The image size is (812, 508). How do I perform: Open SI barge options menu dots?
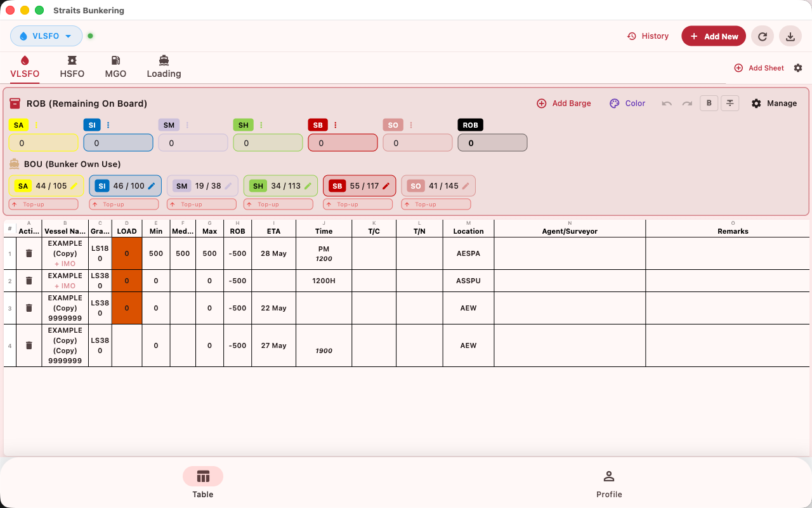(108, 125)
